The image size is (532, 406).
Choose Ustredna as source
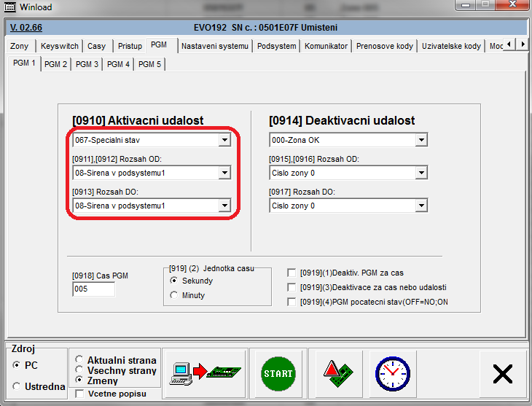[x=17, y=386]
